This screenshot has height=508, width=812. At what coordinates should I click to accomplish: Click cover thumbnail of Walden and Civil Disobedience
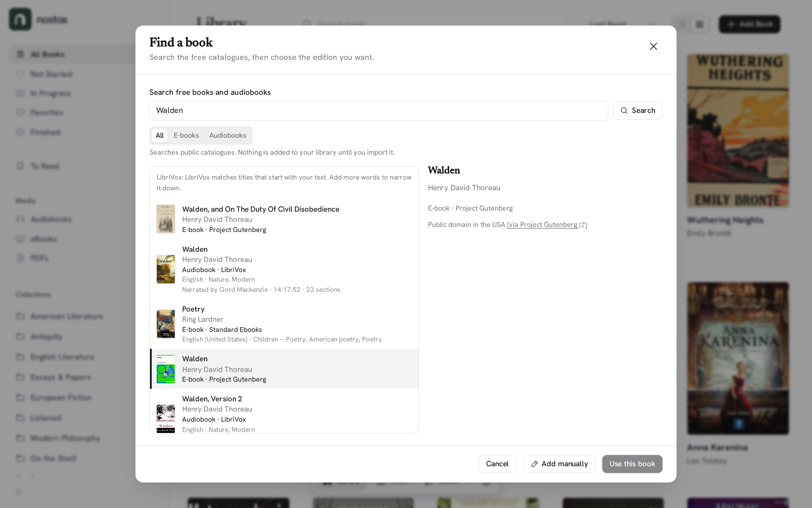pos(166,219)
